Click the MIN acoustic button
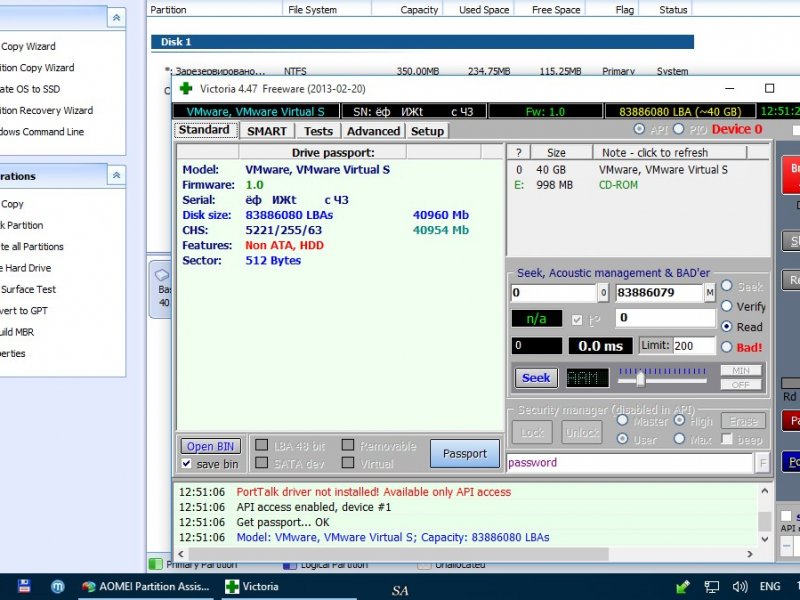This screenshot has height=600, width=800. point(741,370)
